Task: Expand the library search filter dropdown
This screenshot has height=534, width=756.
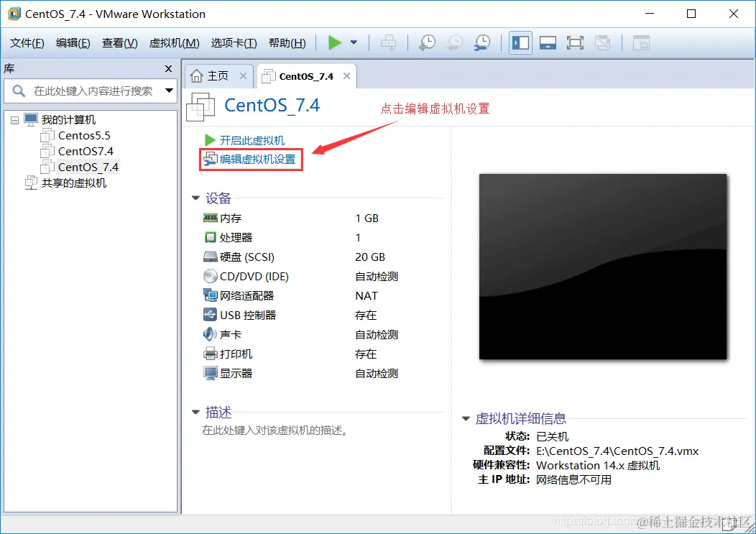Action: [x=169, y=92]
